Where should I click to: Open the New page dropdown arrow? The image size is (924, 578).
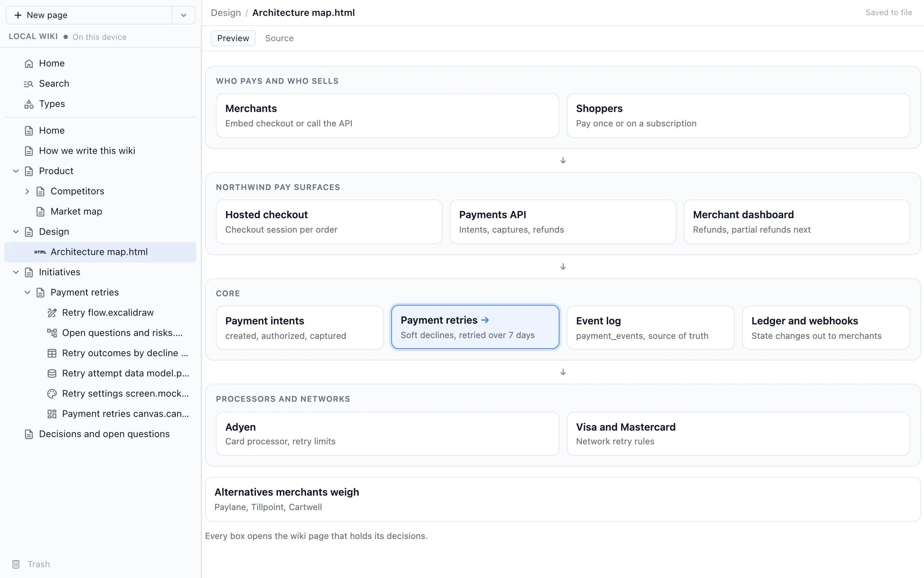(x=184, y=15)
